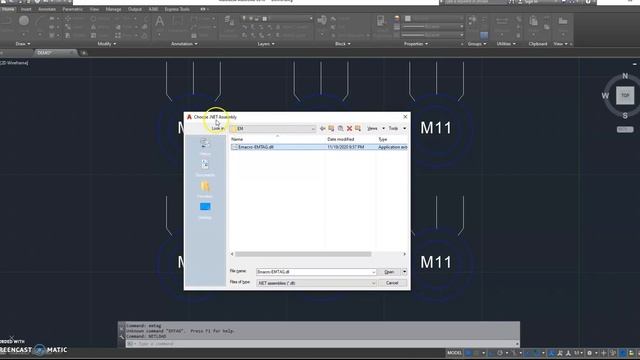640x360 pixels.
Task: Click the File name input field
Action: [313, 272]
